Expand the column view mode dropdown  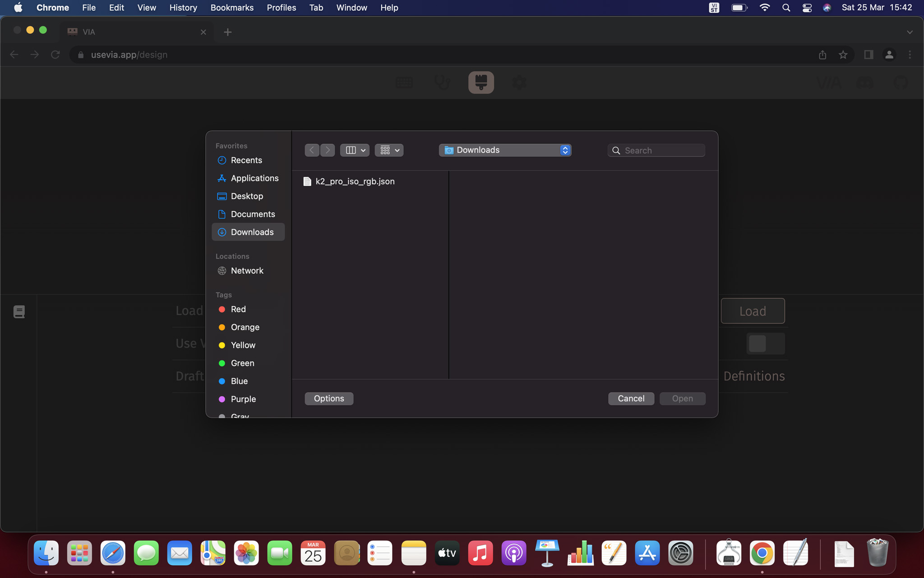pos(355,150)
